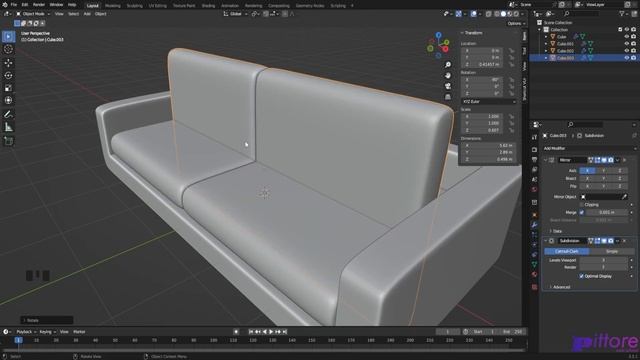Image resolution: width=640 pixels, height=360 pixels.
Task: Click the Merge distance value field
Action: click(607, 212)
